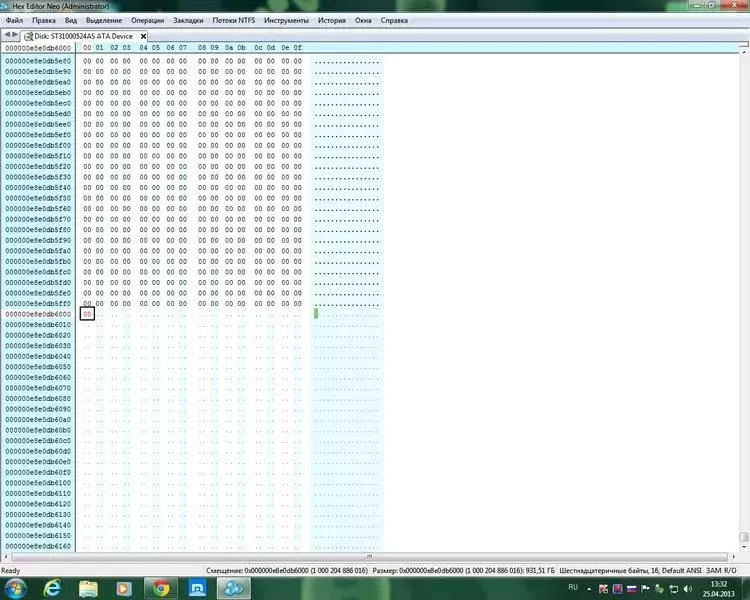The width and height of the screenshot is (750, 600).
Task: Click the Hex Editor Neo taskbar button
Action: [x=233, y=589]
